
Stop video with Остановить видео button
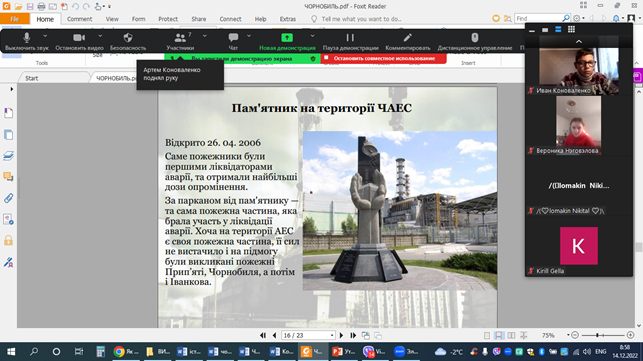(79, 41)
